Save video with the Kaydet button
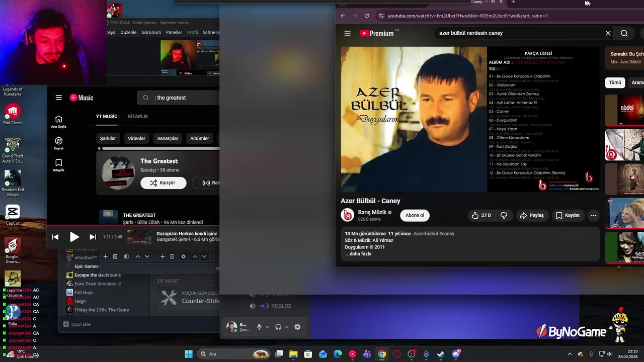 [568, 215]
